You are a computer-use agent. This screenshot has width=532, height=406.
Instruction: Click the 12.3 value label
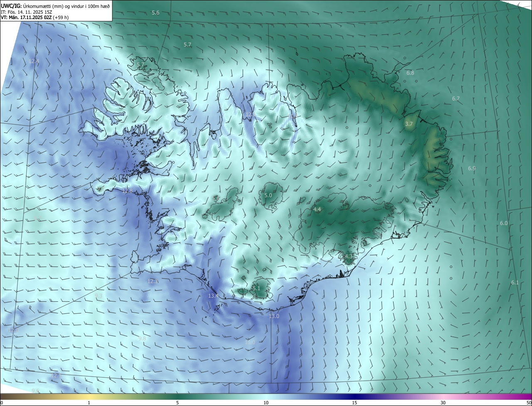(153, 281)
